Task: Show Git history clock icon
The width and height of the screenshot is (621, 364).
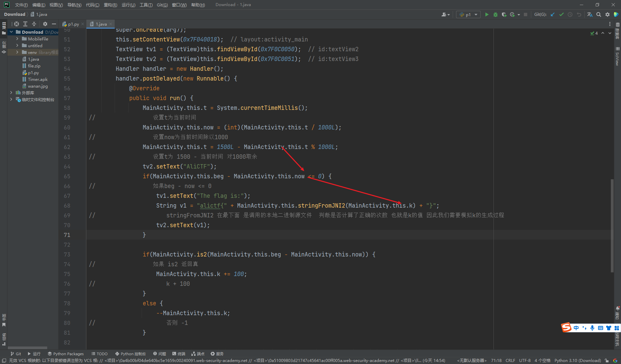Action: click(570, 14)
